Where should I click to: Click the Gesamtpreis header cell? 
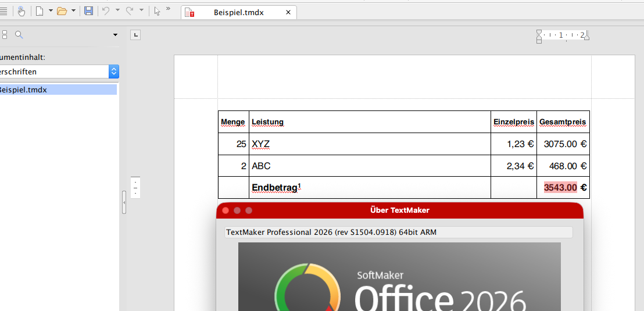click(x=563, y=122)
